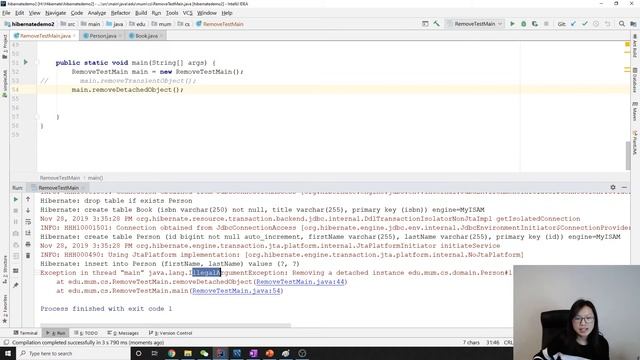Viewport: 640px width, 360px height.
Task: Click the run gutter arrow beside main method
Action: 26,62
